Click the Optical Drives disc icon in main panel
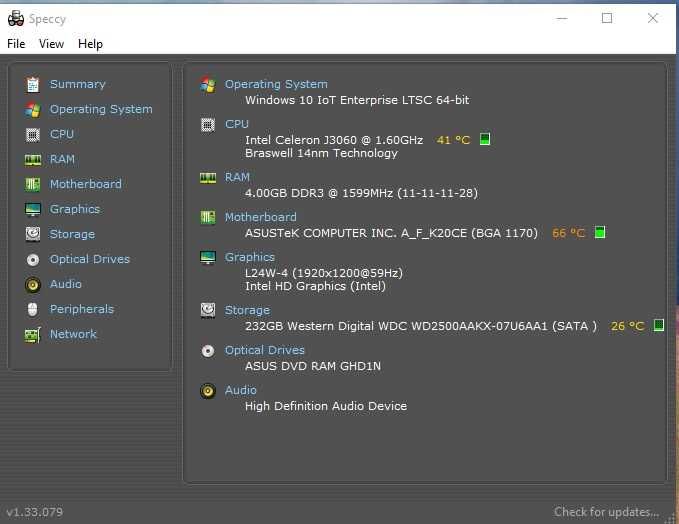Image resolution: width=679 pixels, height=524 pixels. (208, 351)
